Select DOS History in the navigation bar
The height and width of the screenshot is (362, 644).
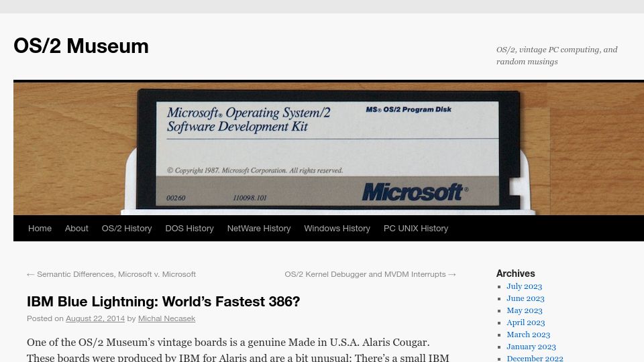click(x=189, y=228)
